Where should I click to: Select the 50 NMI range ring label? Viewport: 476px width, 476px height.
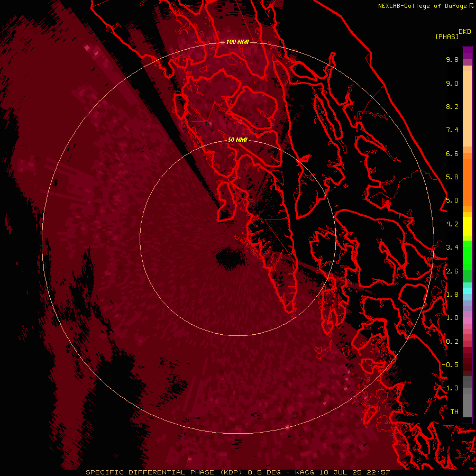pos(237,140)
